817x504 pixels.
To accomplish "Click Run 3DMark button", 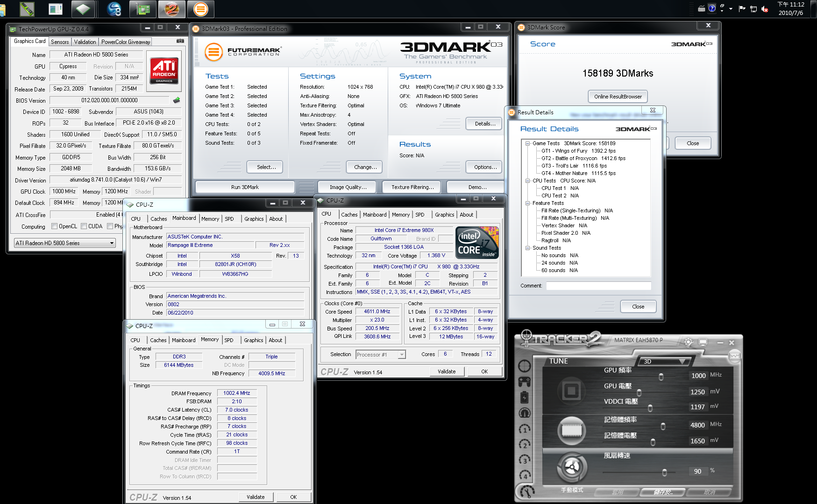I will [245, 187].
